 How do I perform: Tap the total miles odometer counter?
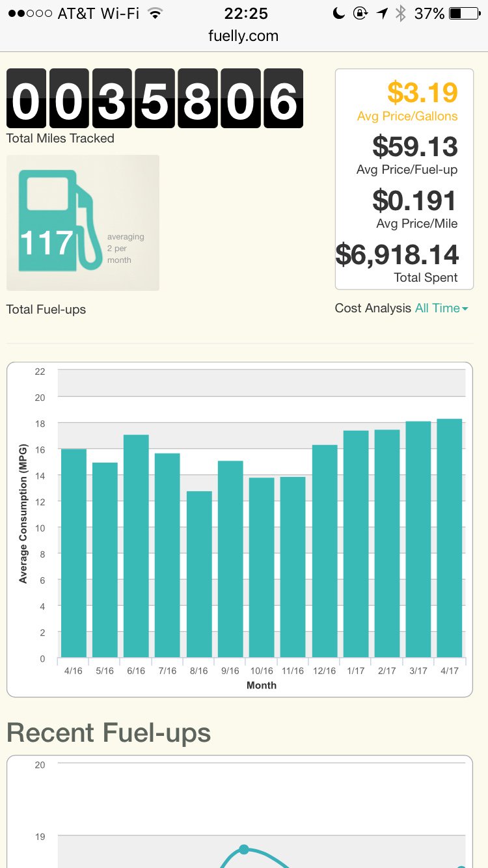click(155, 98)
